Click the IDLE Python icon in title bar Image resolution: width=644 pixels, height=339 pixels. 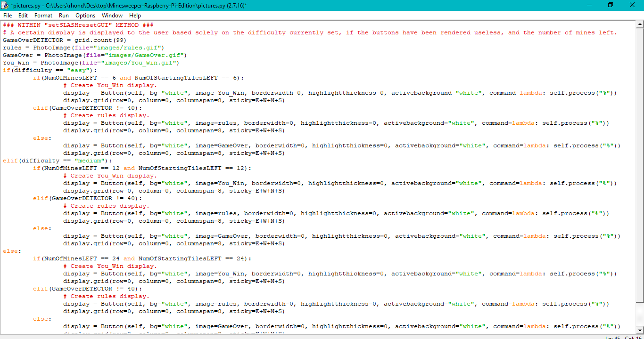coord(5,5)
